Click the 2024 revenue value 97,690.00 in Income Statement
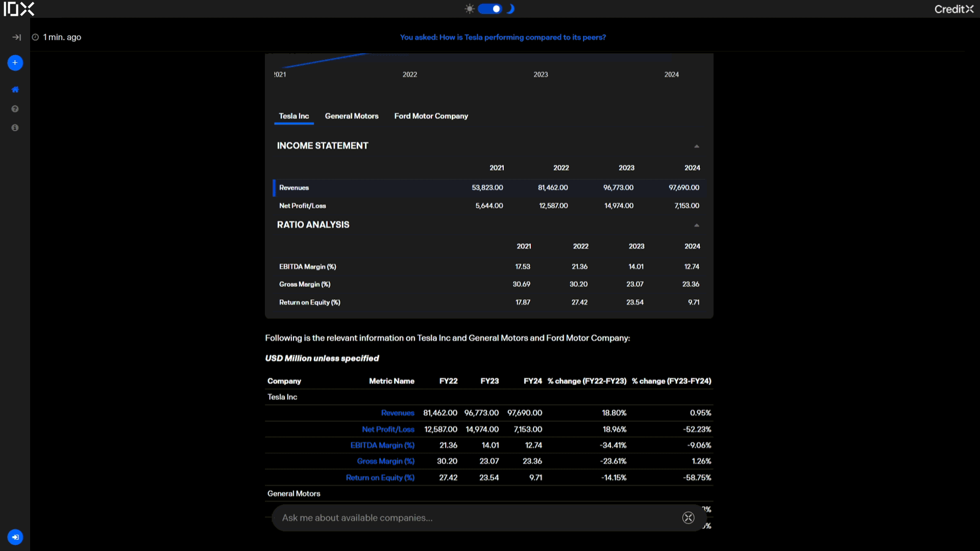The width and height of the screenshot is (980, 551). [x=684, y=188]
